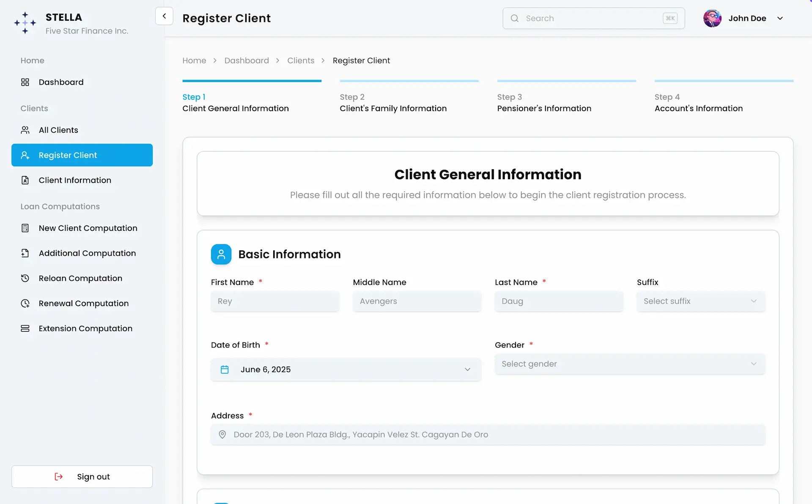Focus the Address input field
The height and width of the screenshot is (504, 812).
(488, 434)
